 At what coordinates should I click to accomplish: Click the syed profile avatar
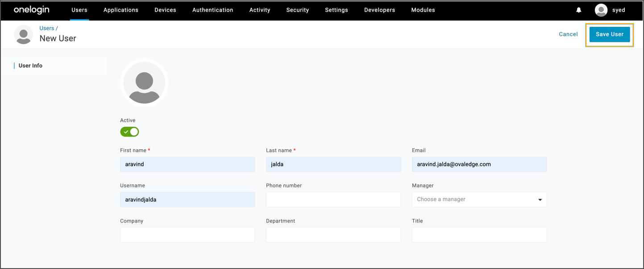(601, 10)
